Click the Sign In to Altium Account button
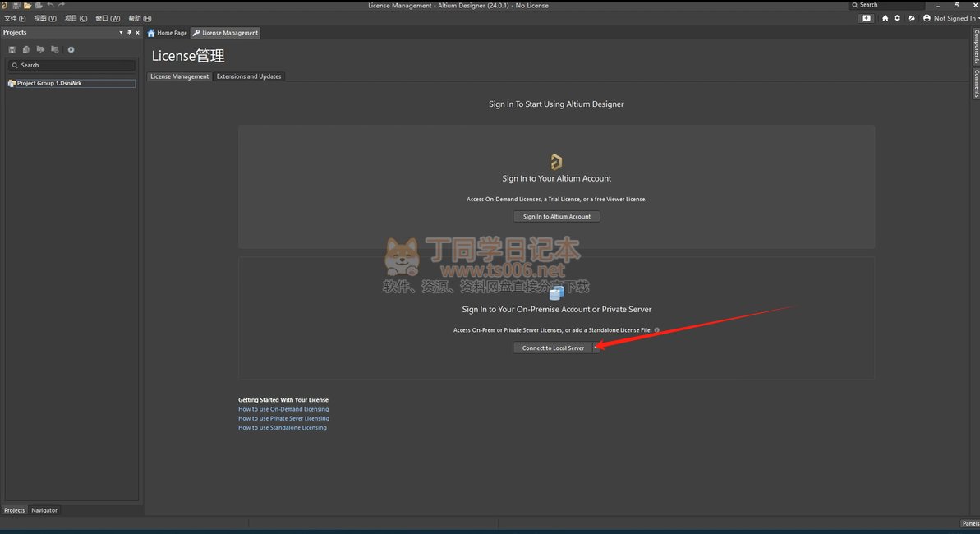980x534 pixels. coord(557,217)
